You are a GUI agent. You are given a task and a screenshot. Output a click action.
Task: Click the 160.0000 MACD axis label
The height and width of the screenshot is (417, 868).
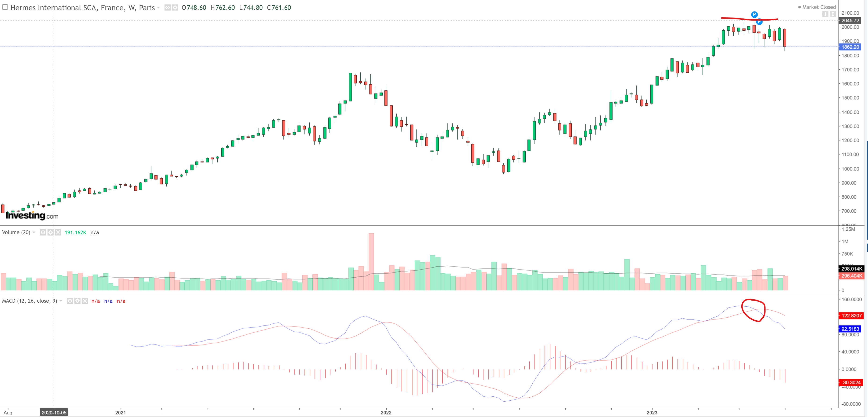[851, 299]
